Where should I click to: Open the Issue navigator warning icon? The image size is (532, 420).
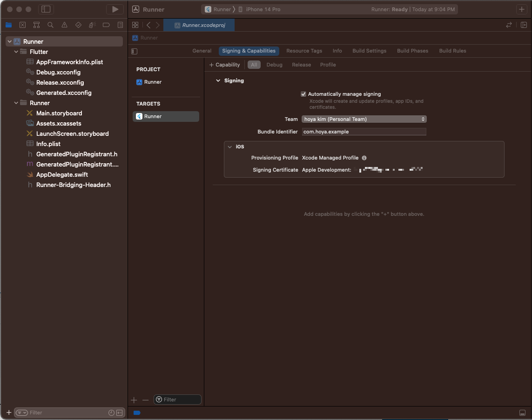coord(64,25)
